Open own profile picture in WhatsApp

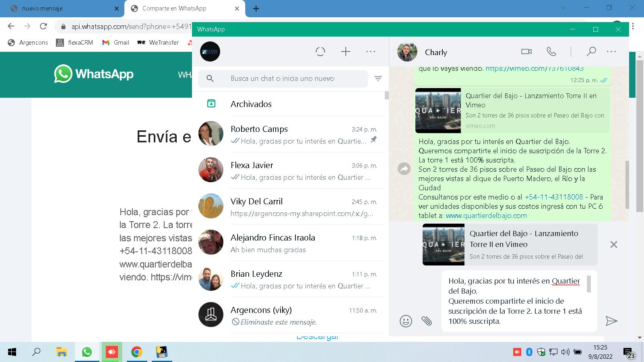(x=210, y=51)
